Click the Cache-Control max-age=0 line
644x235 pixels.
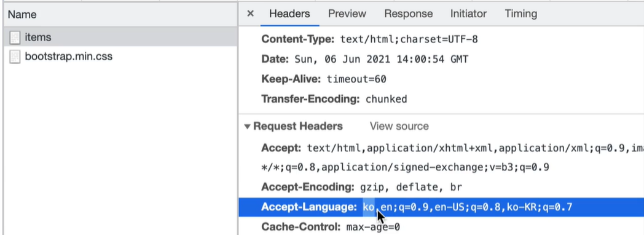pos(331,227)
